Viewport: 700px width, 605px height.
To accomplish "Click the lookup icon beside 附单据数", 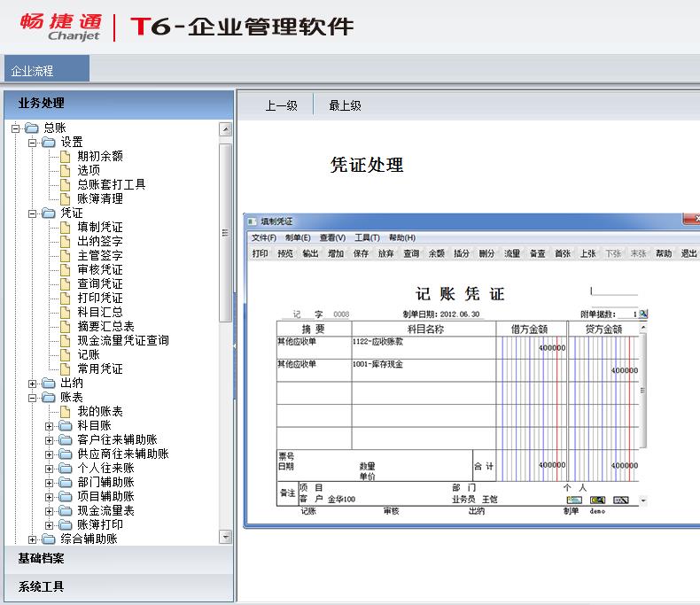I will click(643, 314).
